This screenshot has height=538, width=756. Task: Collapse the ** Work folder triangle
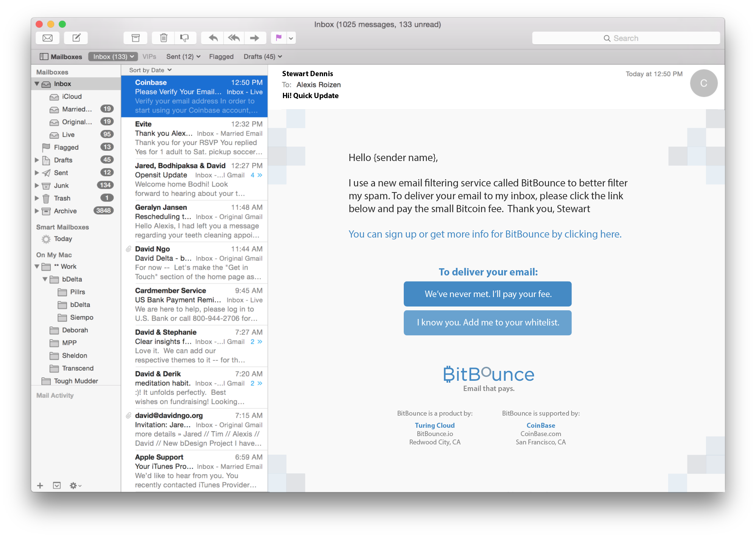[x=37, y=266]
